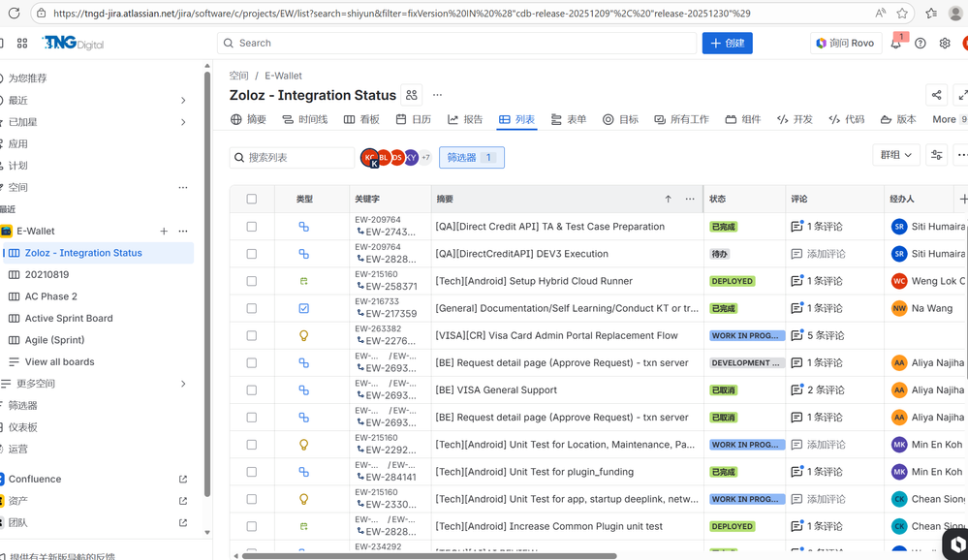
Task: Open the browser profile icon in toolbar
Action: click(x=955, y=13)
